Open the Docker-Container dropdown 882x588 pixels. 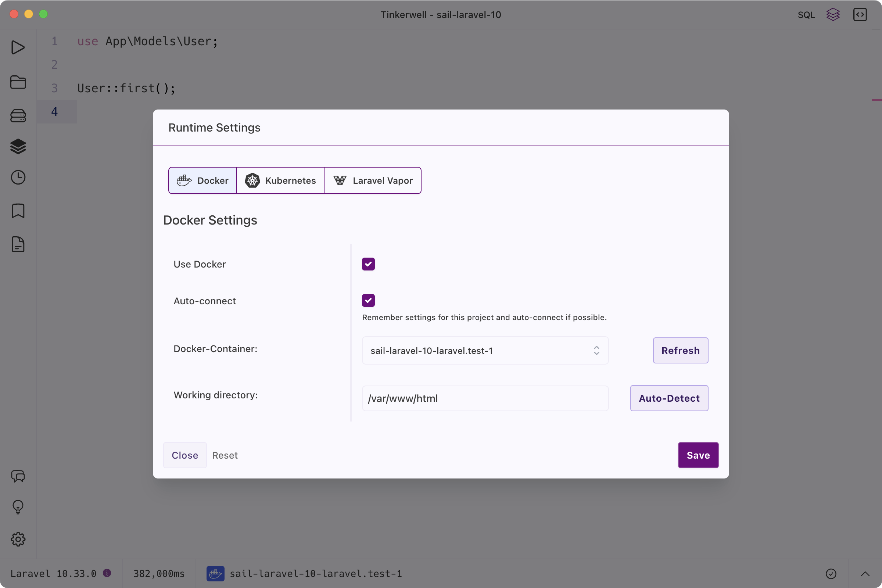tap(485, 350)
